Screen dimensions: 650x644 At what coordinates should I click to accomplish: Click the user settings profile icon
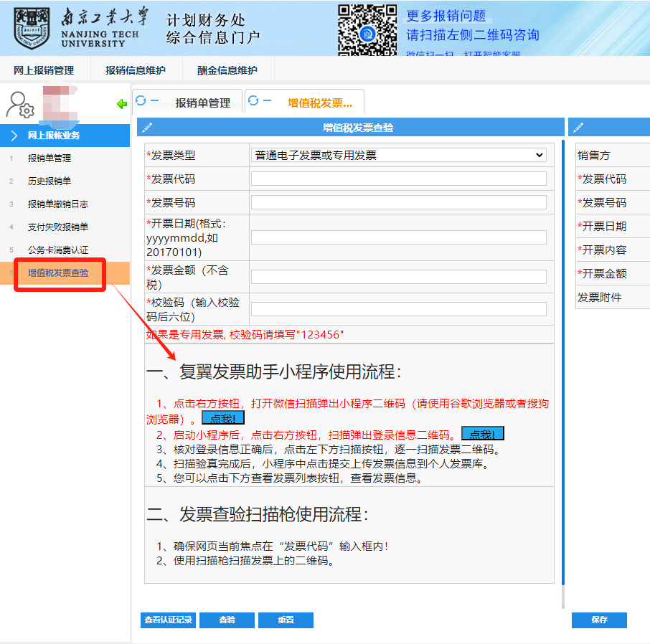point(20,105)
